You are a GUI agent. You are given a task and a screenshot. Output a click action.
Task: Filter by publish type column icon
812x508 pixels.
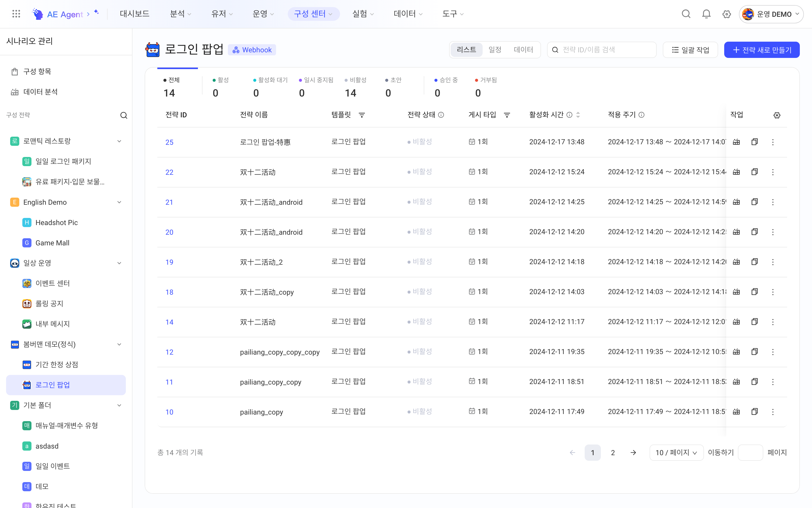point(507,115)
